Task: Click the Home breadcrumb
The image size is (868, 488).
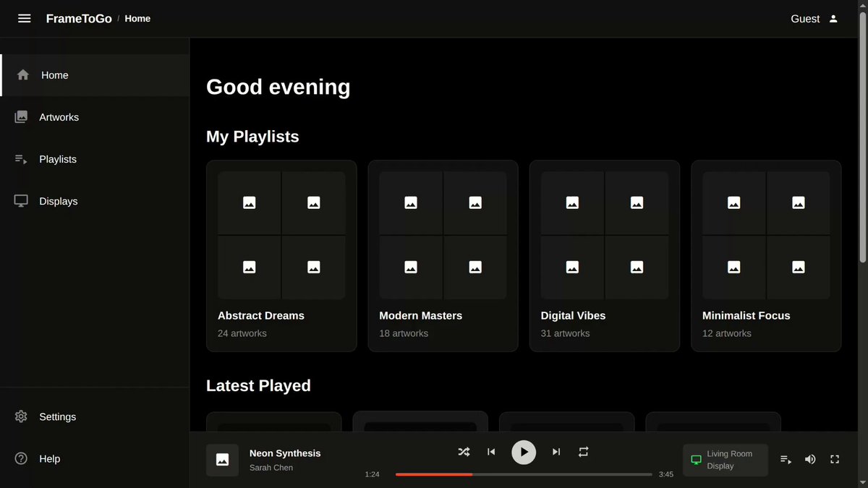Action: pyautogui.click(x=137, y=19)
